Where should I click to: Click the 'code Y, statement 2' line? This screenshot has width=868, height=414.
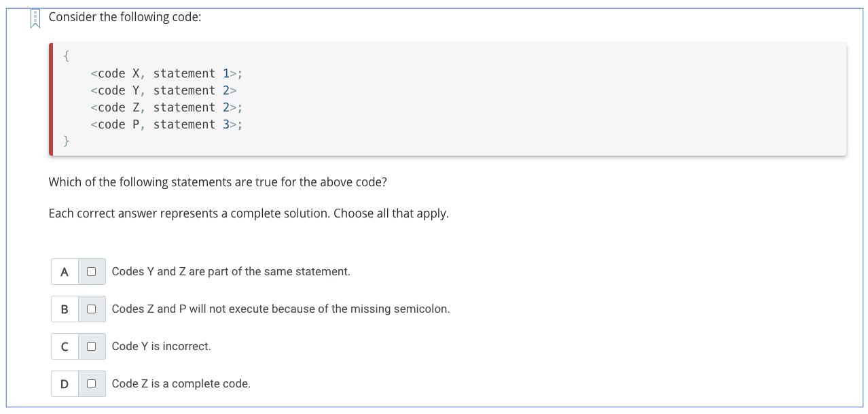point(163,90)
